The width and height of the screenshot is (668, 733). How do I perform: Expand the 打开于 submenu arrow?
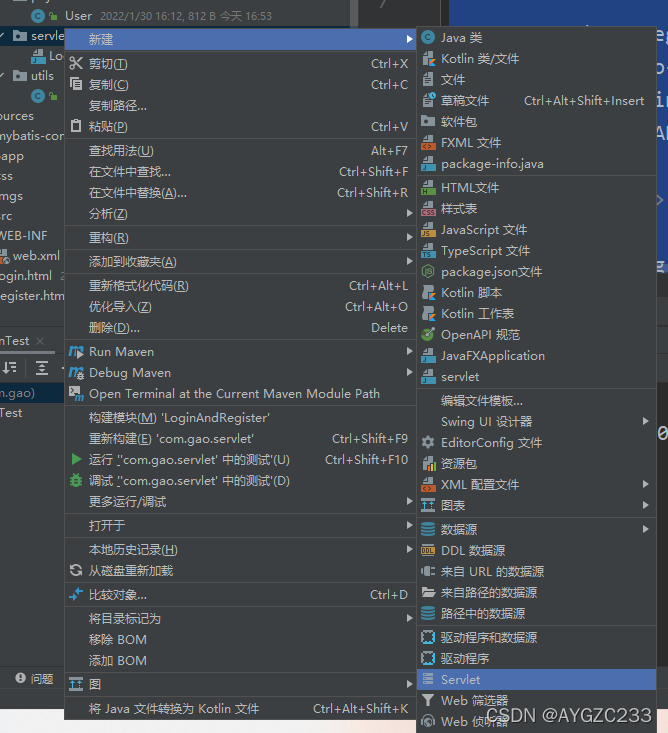[409, 525]
